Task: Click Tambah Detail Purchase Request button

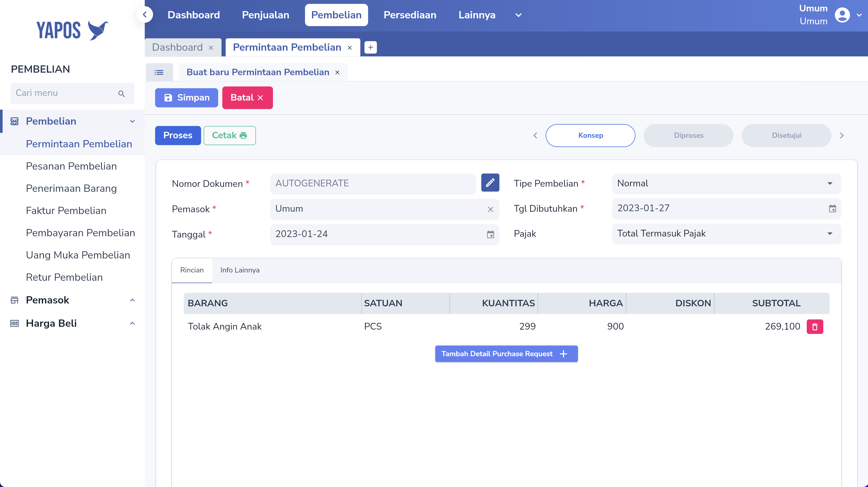Action: click(506, 354)
